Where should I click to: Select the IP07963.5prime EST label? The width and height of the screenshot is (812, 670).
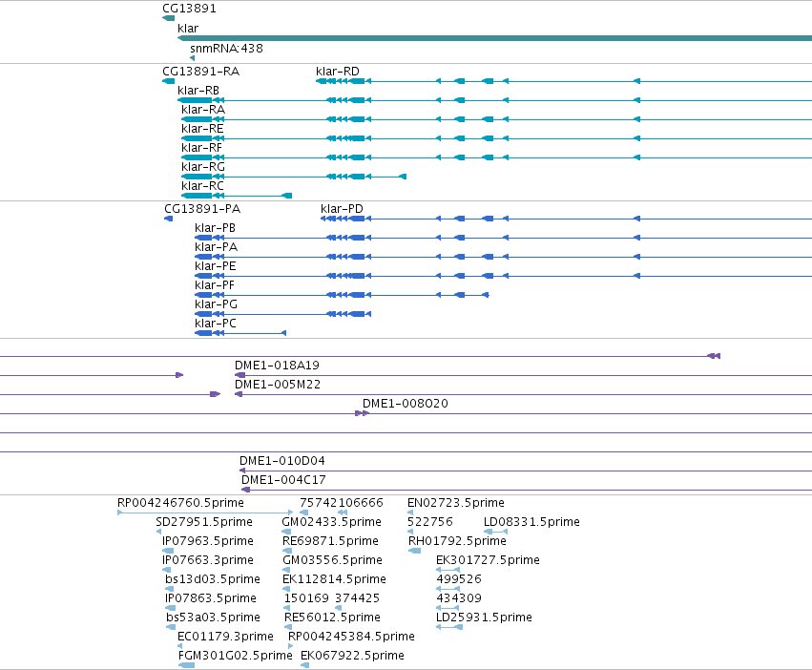coord(208,541)
